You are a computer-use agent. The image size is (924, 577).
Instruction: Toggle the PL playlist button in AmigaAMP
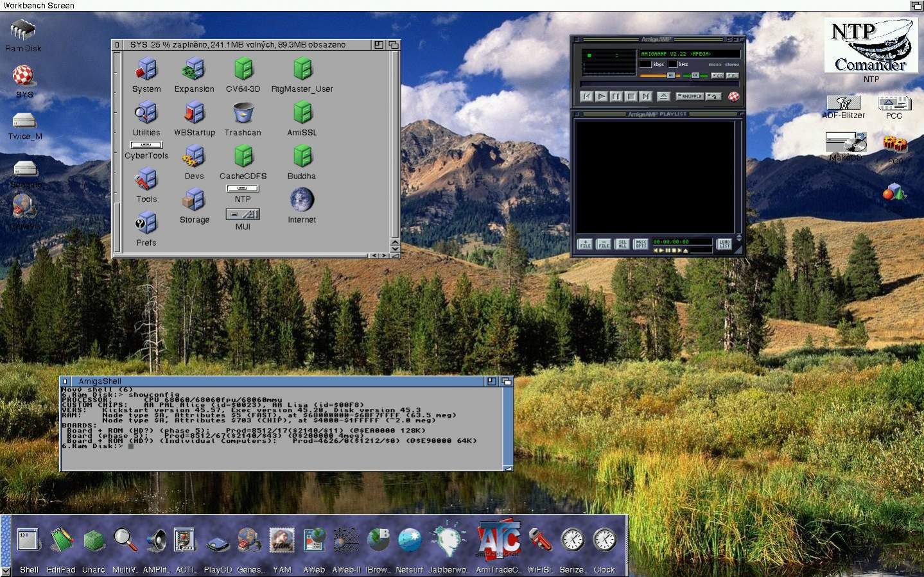732,76
